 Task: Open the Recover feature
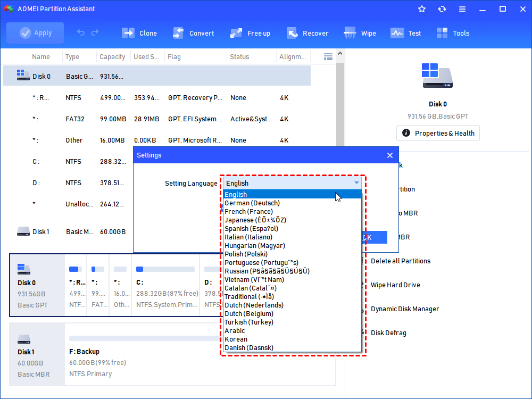308,32
